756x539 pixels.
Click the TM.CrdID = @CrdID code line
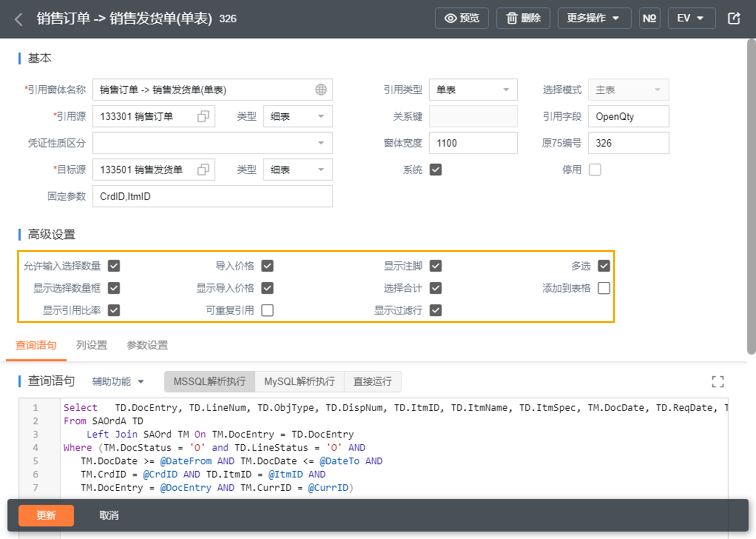203,474
